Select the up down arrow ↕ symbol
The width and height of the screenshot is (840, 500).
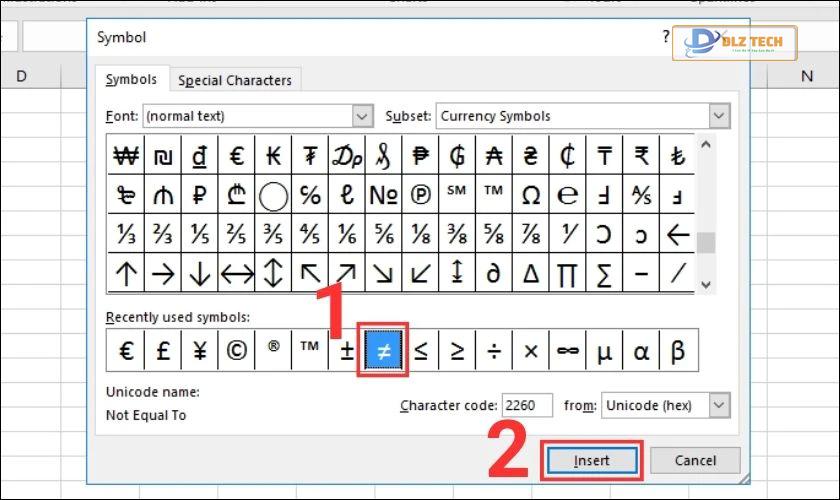point(273,273)
